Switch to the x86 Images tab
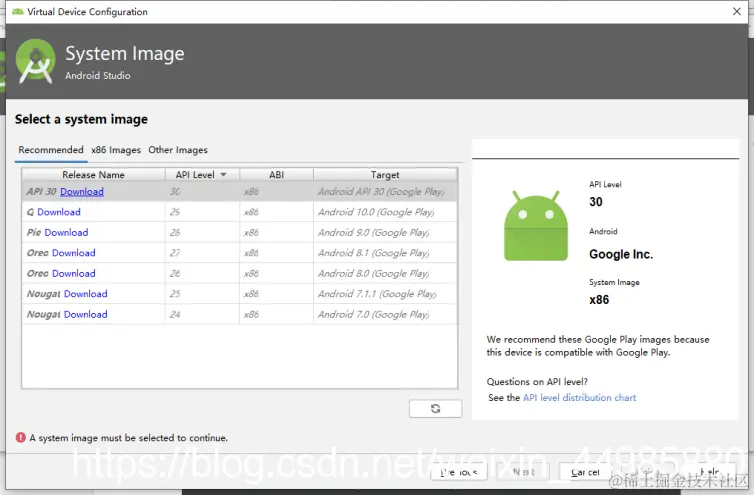The image size is (755, 495). tap(116, 150)
